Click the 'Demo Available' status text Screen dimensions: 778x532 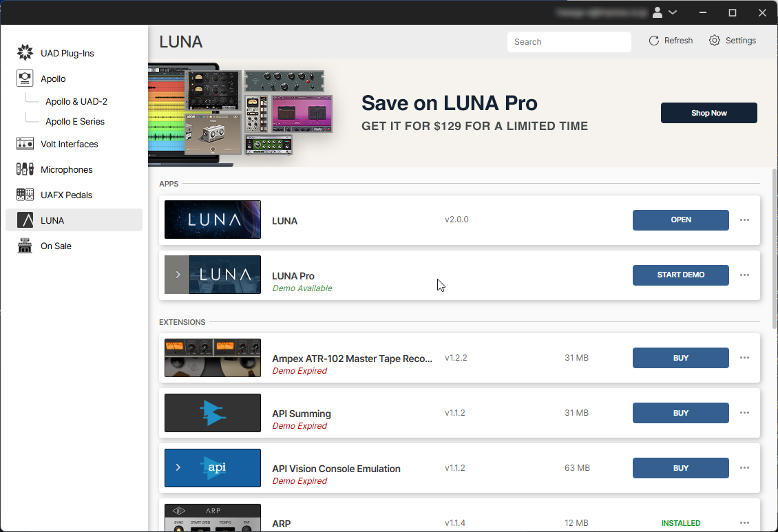(302, 288)
